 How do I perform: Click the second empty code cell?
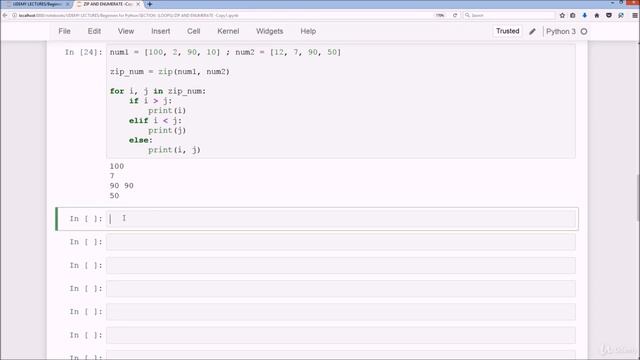(x=341, y=242)
